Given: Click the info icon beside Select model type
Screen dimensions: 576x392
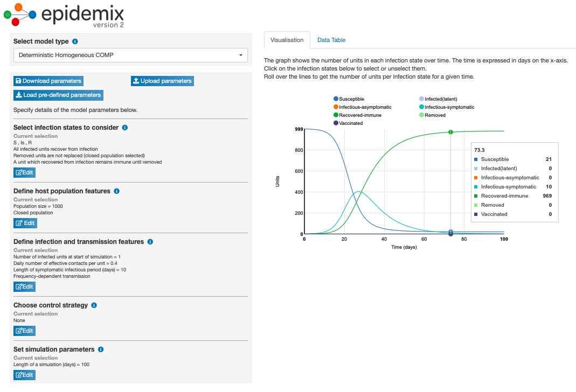Looking at the screenshot, I should [x=75, y=41].
